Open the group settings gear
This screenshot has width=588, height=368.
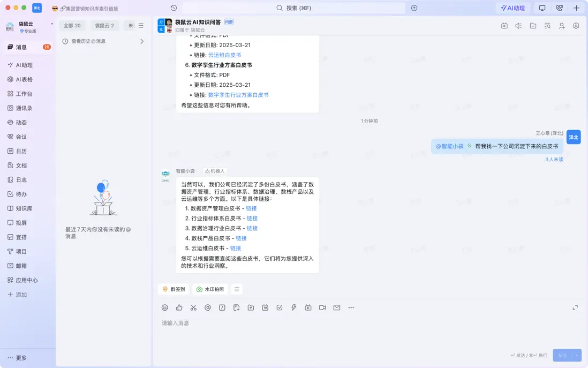point(576,25)
